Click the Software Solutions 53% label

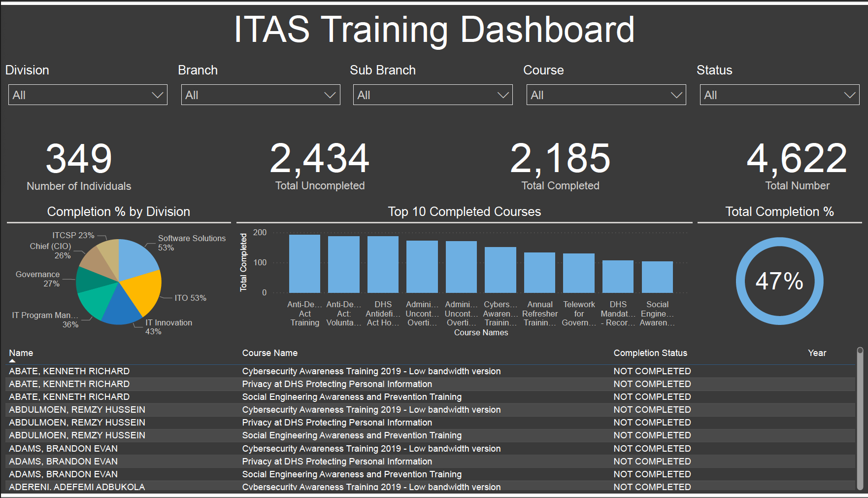192,243
